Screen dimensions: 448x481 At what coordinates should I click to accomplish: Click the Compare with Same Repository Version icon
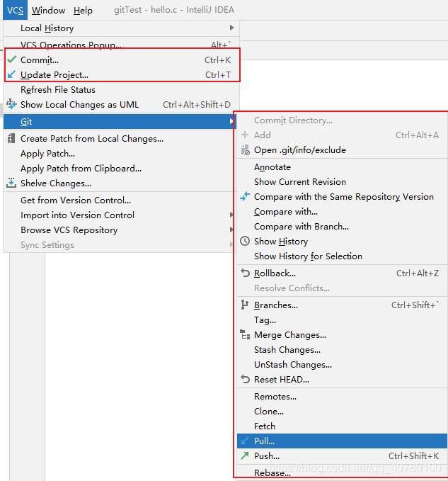point(245,196)
